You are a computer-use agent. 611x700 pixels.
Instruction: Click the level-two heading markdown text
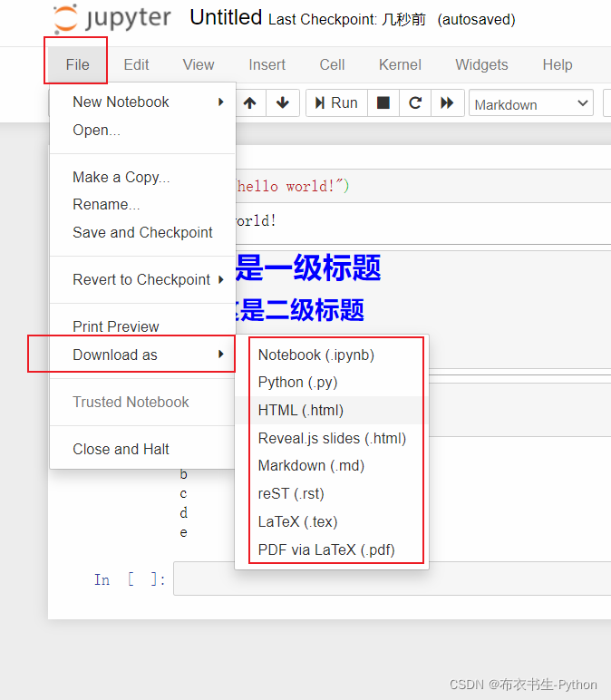pyautogui.click(x=298, y=310)
